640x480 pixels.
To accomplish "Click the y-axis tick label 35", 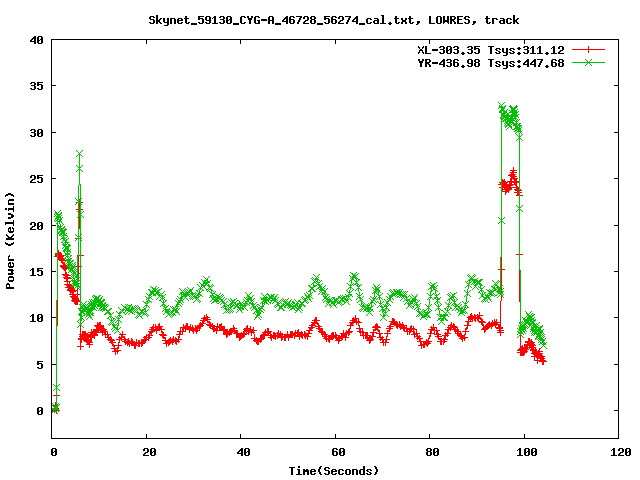I will [x=36, y=86].
